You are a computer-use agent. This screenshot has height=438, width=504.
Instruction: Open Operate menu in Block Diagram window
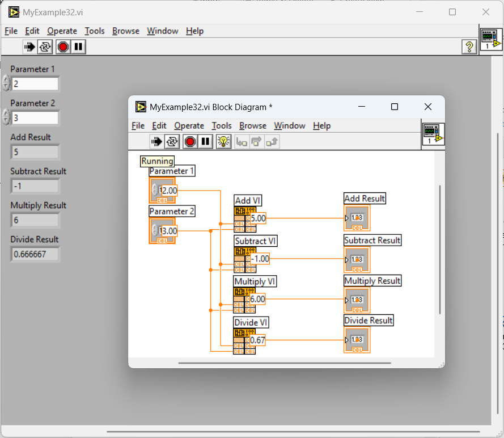[189, 125]
